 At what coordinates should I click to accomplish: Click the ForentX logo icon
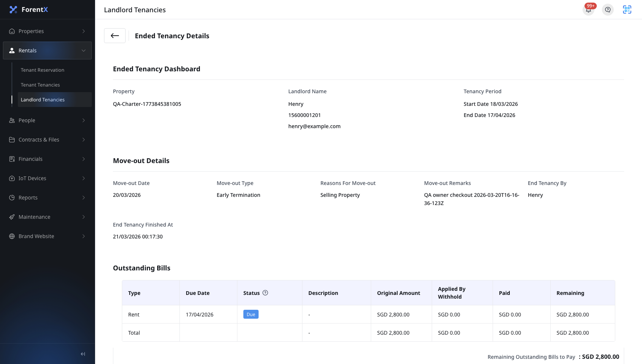point(13,10)
